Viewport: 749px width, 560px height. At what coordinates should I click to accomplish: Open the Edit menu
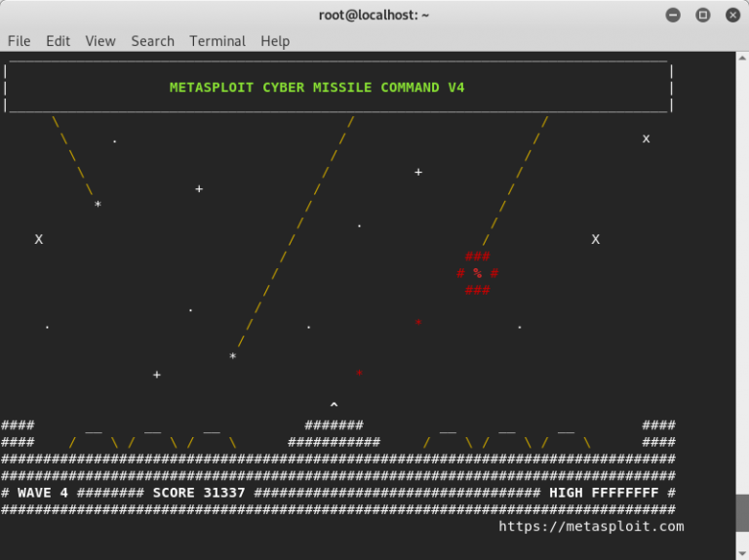tap(58, 41)
